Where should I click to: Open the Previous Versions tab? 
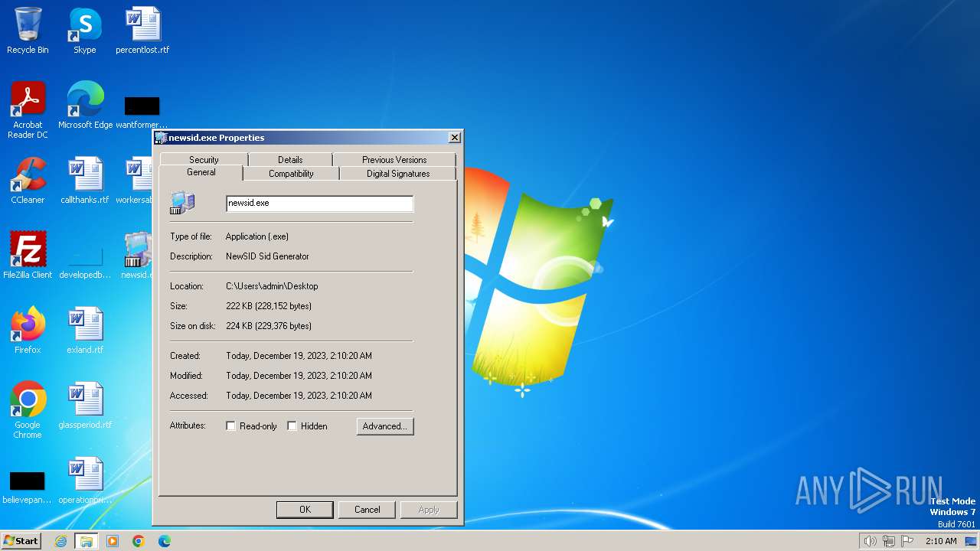point(394,160)
